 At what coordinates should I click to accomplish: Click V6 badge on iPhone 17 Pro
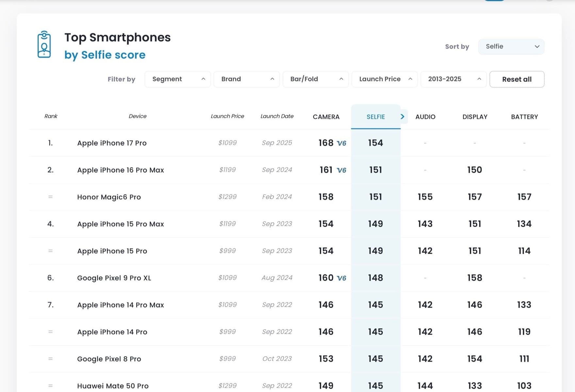341,143
